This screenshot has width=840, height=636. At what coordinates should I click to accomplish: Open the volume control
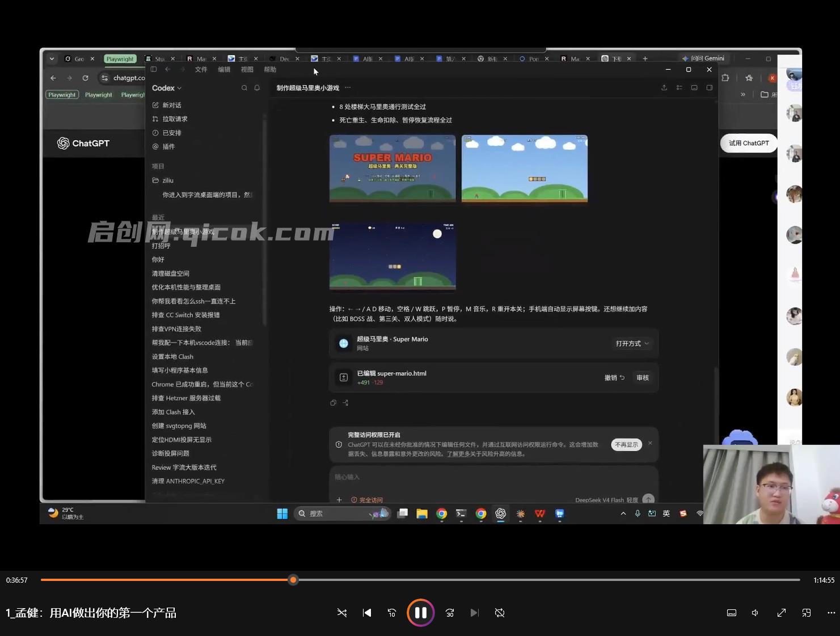[x=755, y=613]
